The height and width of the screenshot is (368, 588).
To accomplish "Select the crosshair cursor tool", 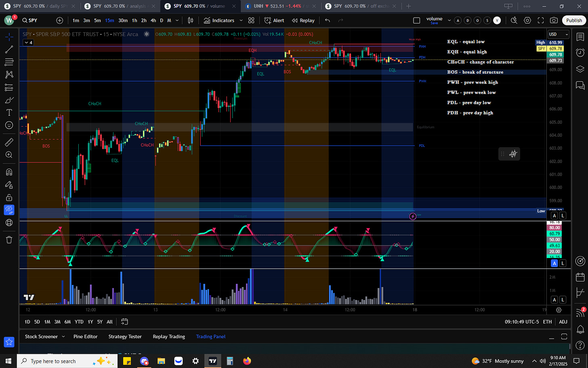I will click(9, 37).
